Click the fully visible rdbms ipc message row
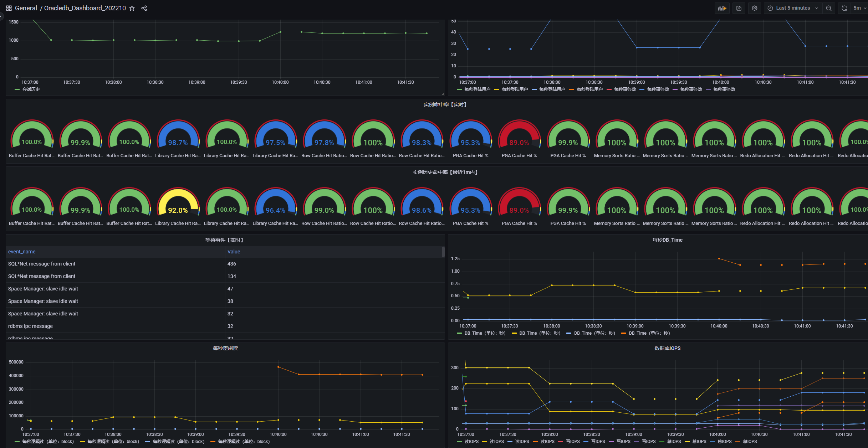The height and width of the screenshot is (448, 868). pyautogui.click(x=224, y=326)
